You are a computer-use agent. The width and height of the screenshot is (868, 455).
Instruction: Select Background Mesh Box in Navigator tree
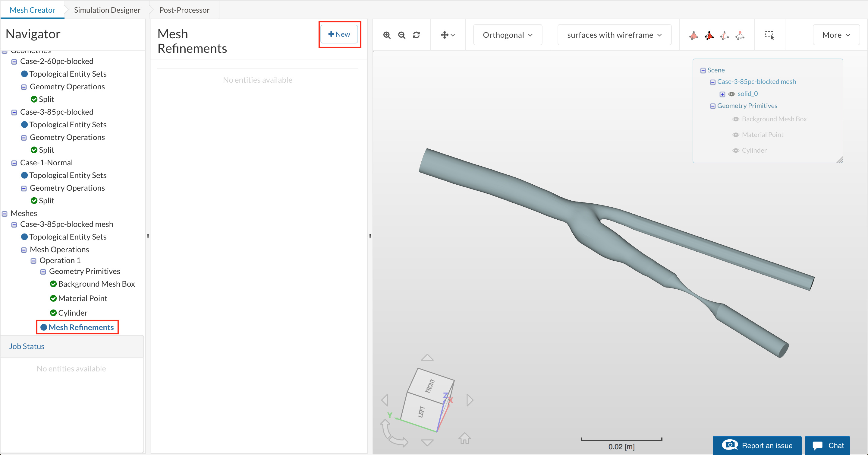96,284
